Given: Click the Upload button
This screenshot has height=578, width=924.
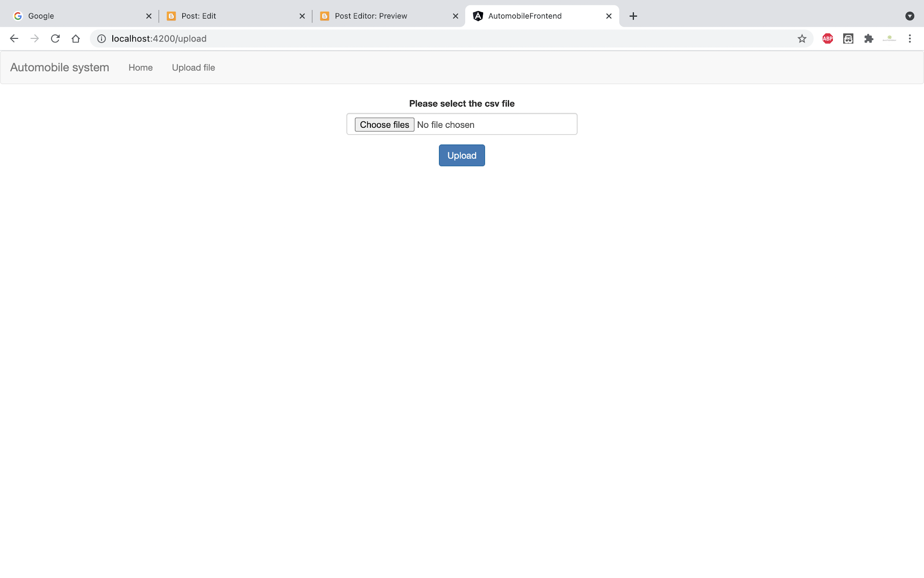Looking at the screenshot, I should pyautogui.click(x=462, y=155).
